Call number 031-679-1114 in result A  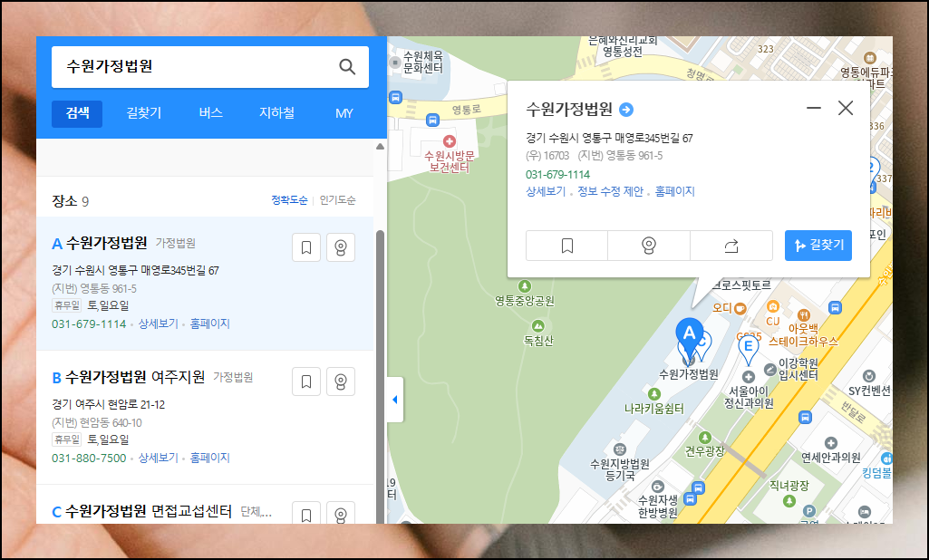point(89,324)
